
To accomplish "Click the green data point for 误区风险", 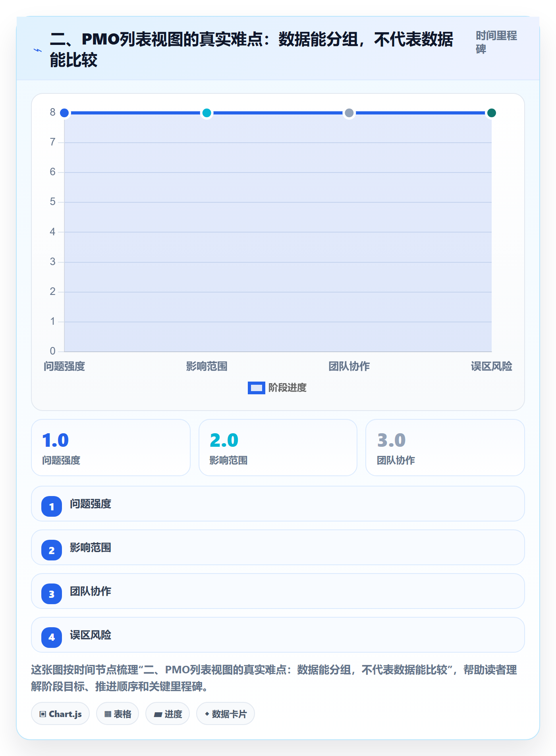I will 491,113.
